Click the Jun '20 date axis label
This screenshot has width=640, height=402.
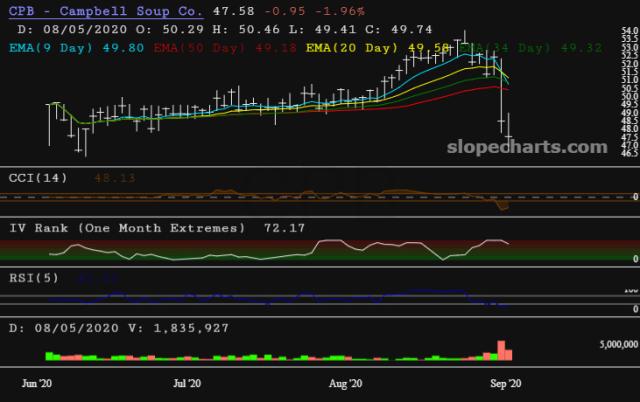(39, 383)
